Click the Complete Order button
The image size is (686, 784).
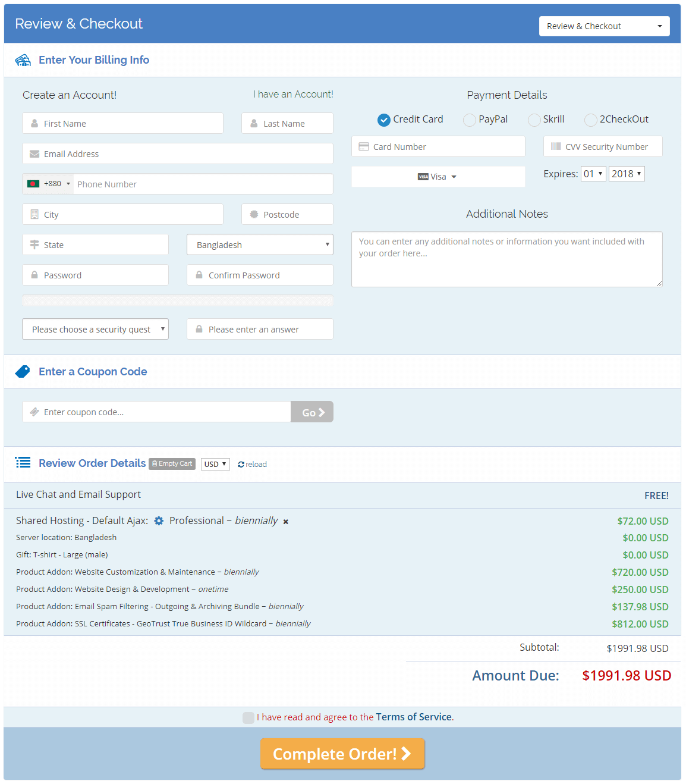point(342,754)
